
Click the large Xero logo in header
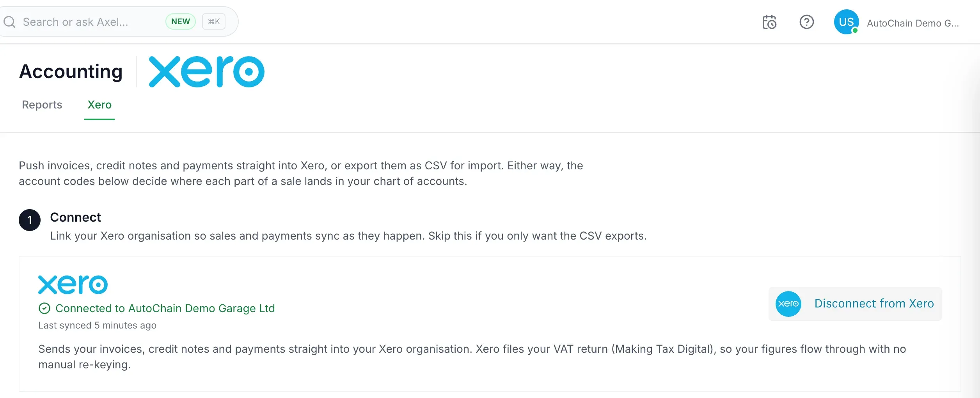207,72
